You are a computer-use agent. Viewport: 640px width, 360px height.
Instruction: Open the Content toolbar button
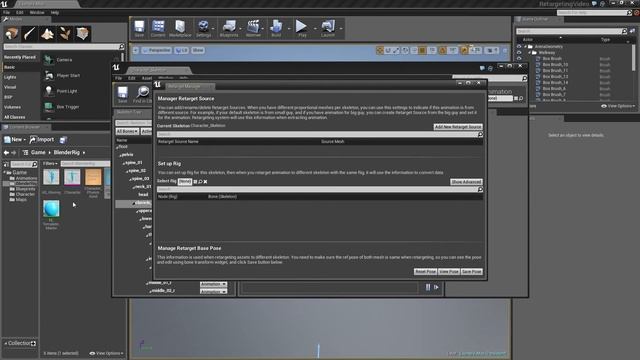(158, 28)
